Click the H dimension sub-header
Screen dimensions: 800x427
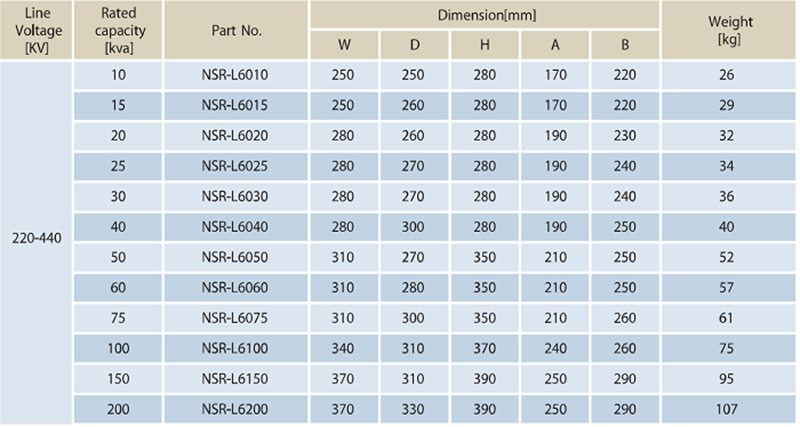tap(485, 45)
